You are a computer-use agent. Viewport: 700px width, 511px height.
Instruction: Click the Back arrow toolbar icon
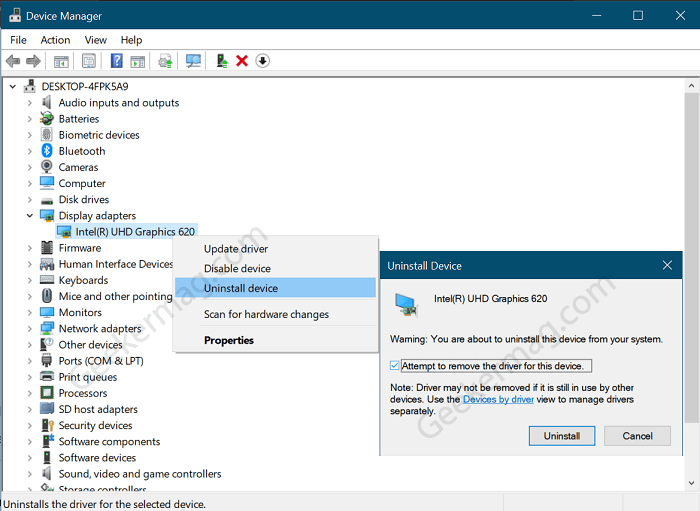13,61
